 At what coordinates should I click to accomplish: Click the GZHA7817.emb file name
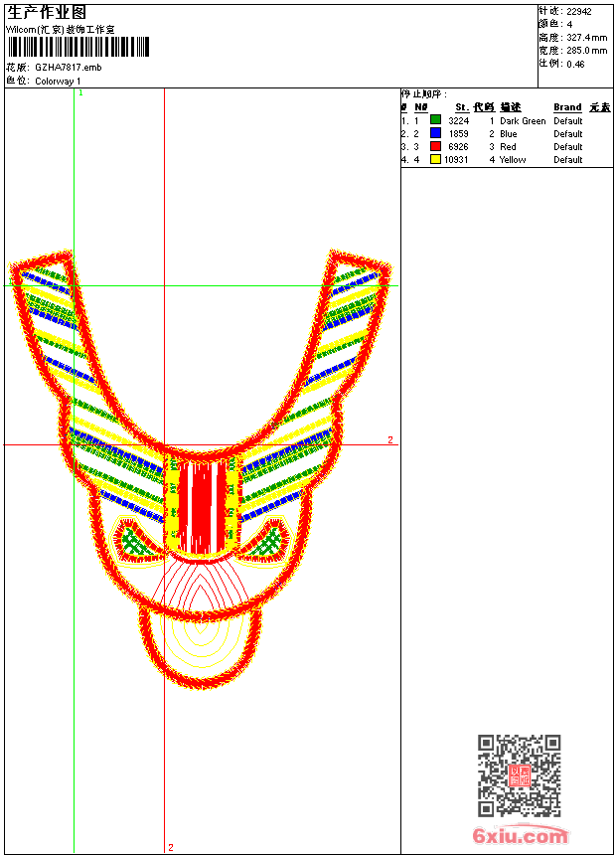click(68, 67)
